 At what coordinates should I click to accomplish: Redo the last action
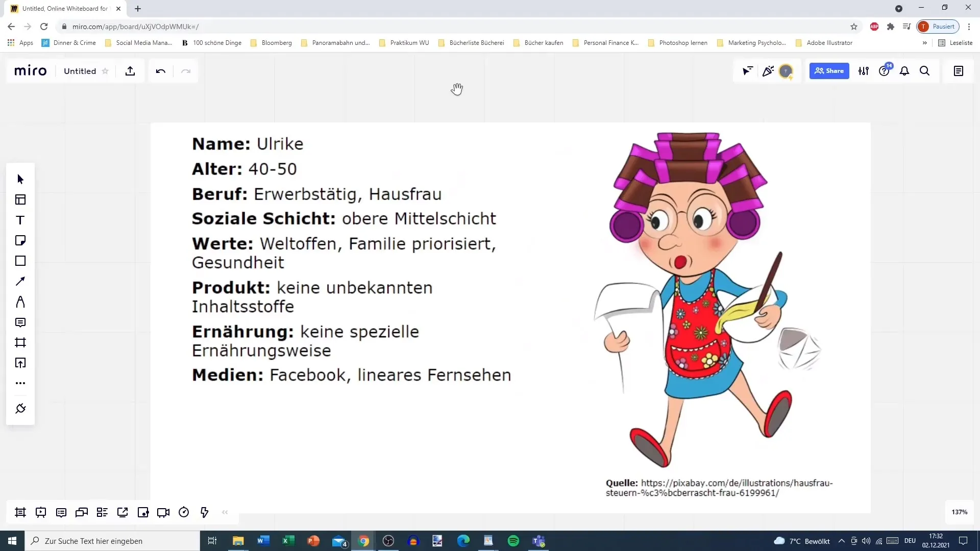pyautogui.click(x=186, y=71)
